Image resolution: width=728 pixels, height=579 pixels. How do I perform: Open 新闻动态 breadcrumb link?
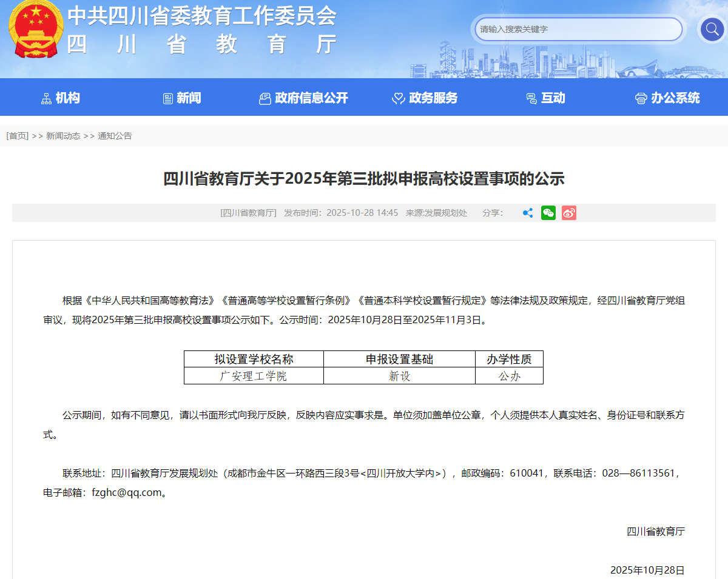pyautogui.click(x=63, y=136)
